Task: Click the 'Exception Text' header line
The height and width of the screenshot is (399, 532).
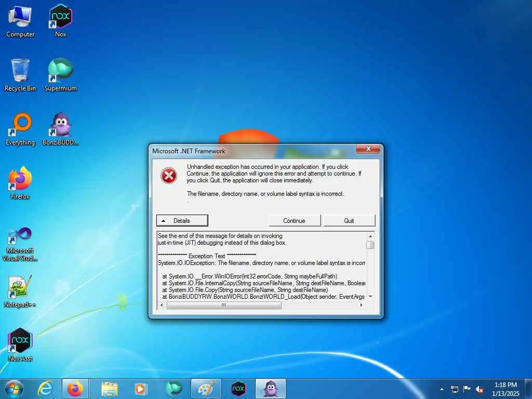Action: tap(207, 256)
